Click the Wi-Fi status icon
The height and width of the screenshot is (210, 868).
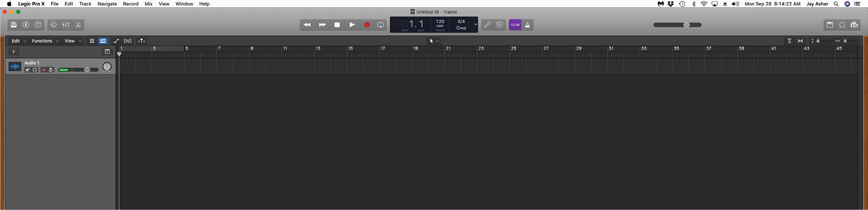[x=704, y=4]
